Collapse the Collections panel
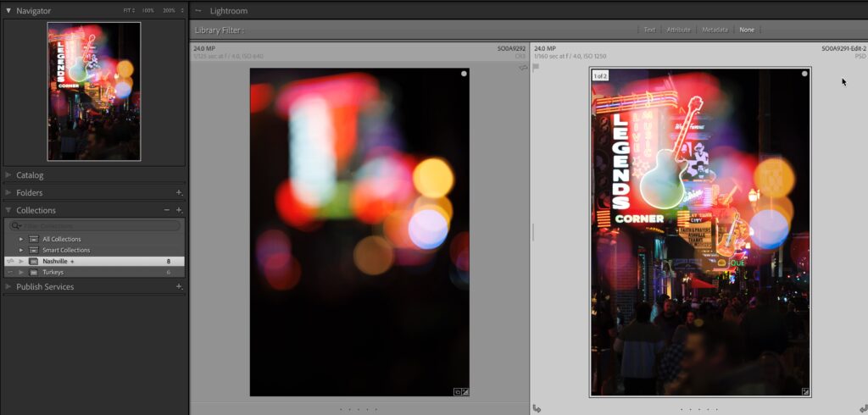Screen dimensions: 868x415 pyautogui.click(x=8, y=210)
